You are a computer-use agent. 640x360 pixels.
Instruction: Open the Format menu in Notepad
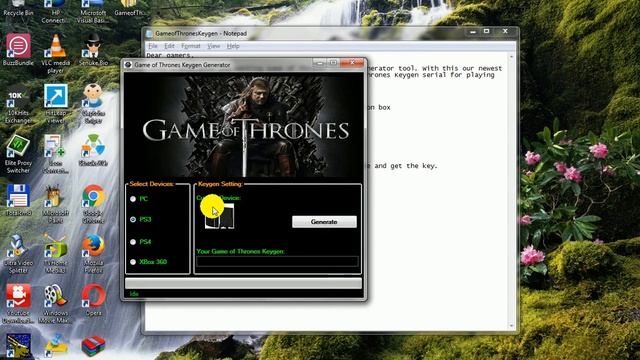click(191, 46)
